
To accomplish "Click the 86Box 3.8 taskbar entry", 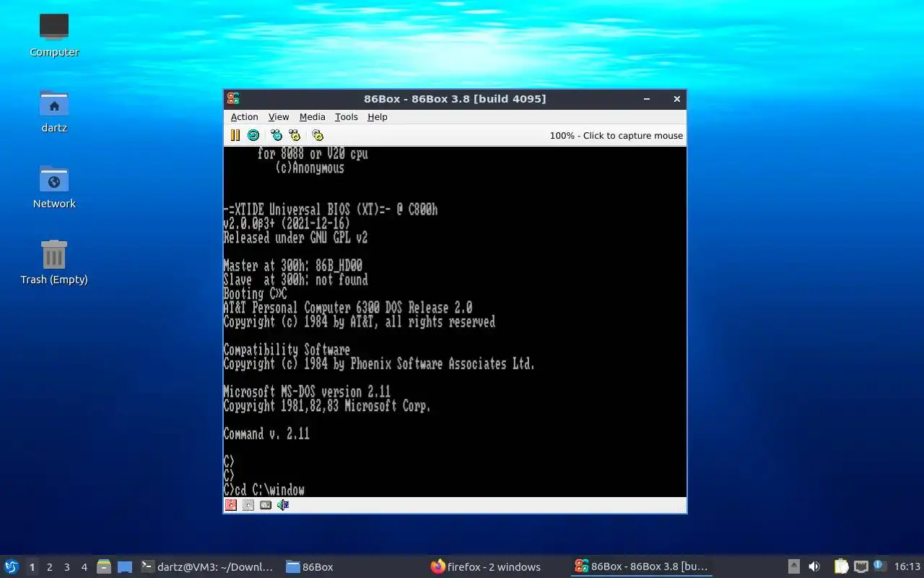I will (x=641, y=567).
